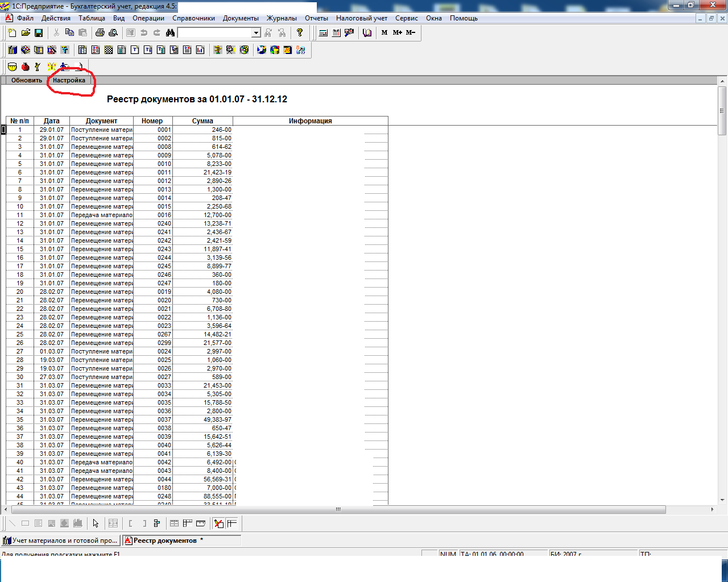Viewport: 728px width, 582px height.
Task: Click the Copy icon in toolbar
Action: 69,33
